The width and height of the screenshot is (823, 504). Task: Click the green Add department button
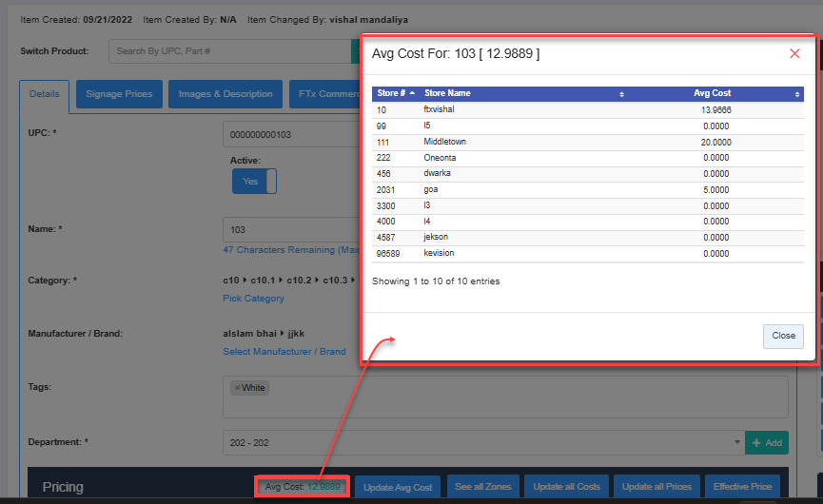pos(767,443)
